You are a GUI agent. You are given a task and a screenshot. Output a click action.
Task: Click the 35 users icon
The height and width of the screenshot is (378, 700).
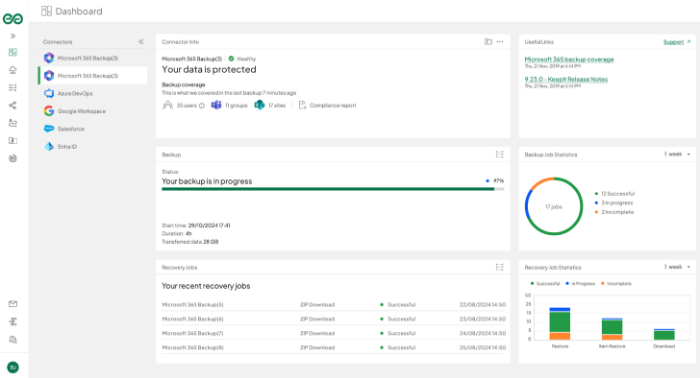coord(167,105)
